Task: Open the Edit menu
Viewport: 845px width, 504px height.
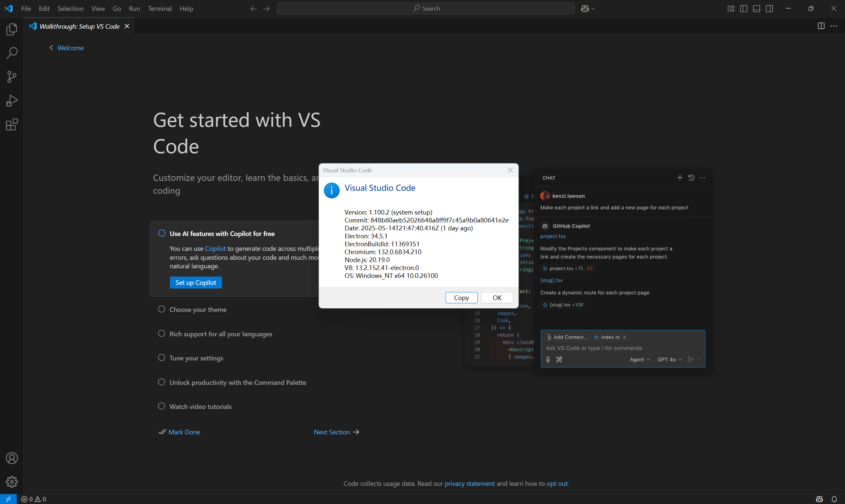Action: 44,9
